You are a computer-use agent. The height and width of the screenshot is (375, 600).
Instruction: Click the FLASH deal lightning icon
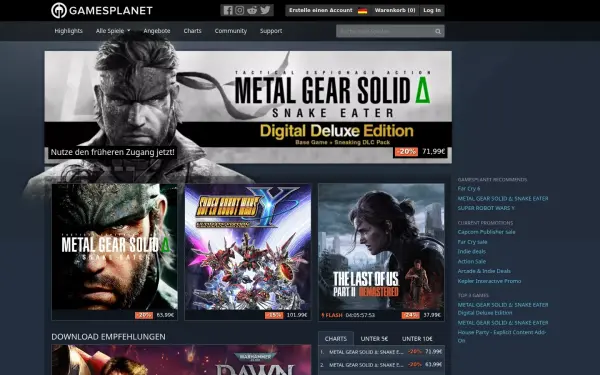323,315
